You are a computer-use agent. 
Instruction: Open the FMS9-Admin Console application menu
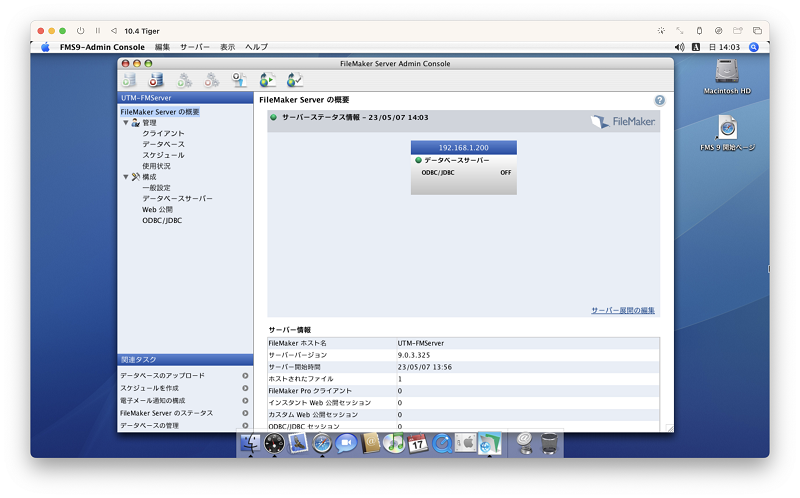[102, 47]
